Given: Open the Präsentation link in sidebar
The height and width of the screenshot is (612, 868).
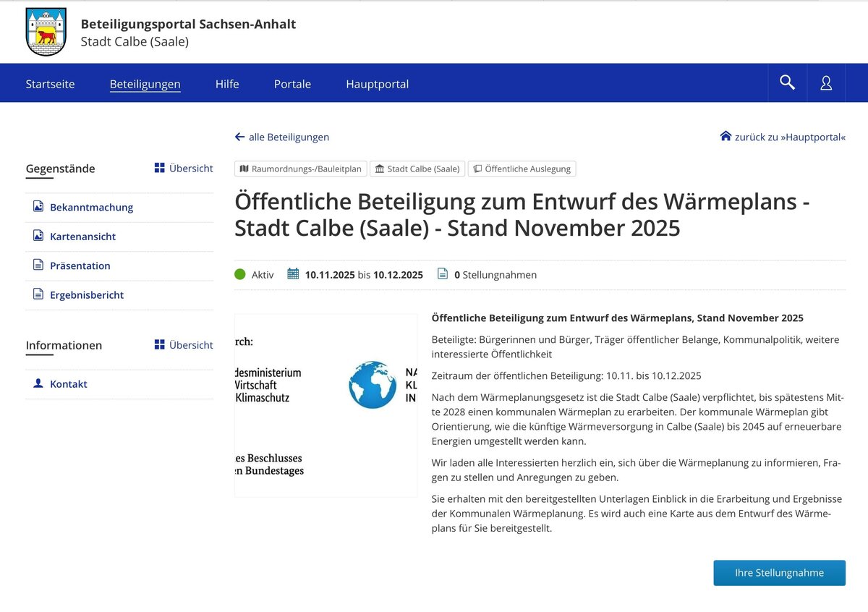Looking at the screenshot, I should tap(80, 265).
